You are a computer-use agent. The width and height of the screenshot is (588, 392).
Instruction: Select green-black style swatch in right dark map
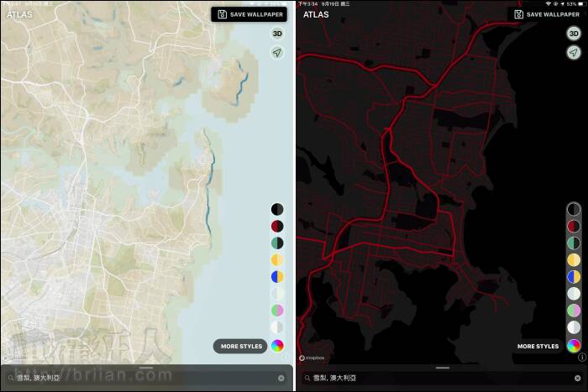point(574,243)
